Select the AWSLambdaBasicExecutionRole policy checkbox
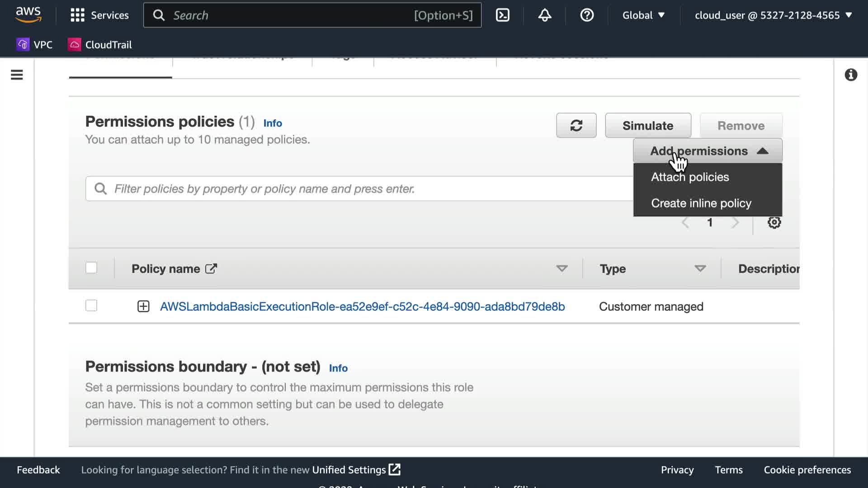Screen dimensions: 868x488 [x=91, y=306]
